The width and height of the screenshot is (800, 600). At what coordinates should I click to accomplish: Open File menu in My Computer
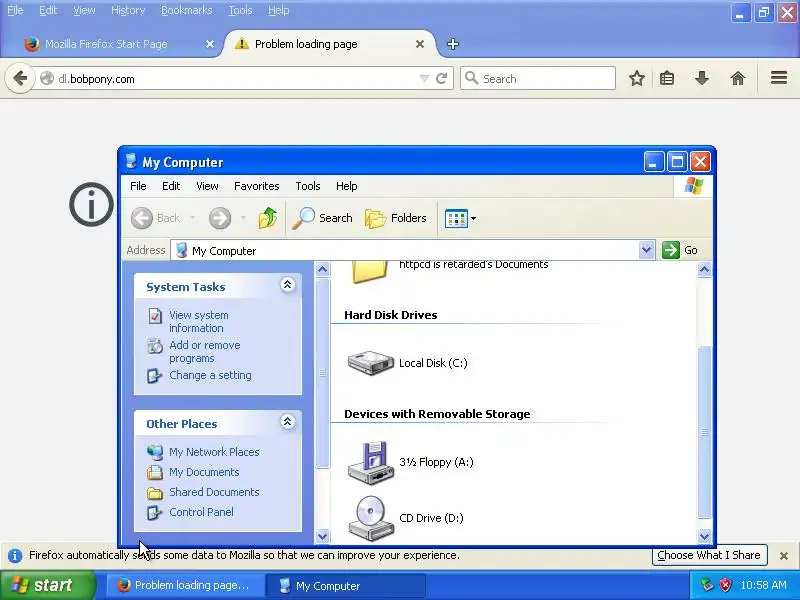138,186
